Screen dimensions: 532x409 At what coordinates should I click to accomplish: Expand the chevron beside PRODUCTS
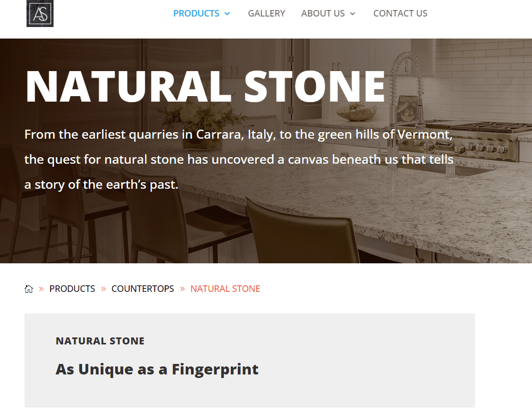(x=227, y=14)
